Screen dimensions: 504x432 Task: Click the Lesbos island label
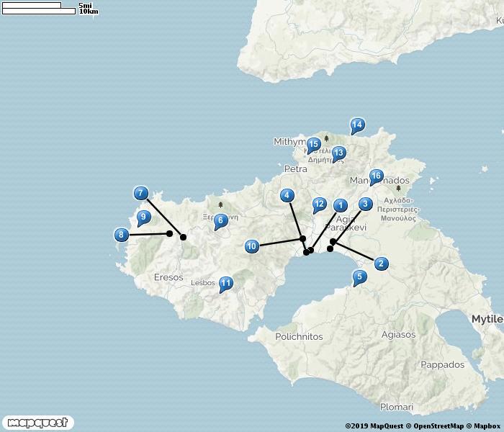pyautogui.click(x=203, y=283)
